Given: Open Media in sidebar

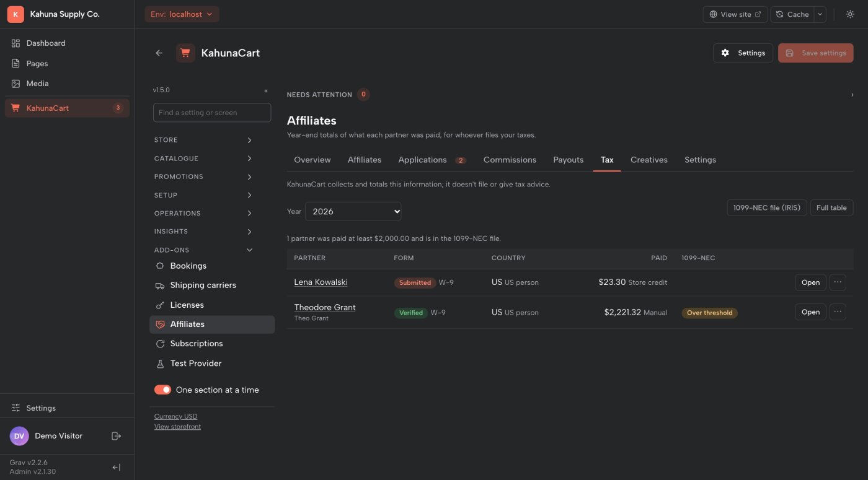Looking at the screenshot, I should [67, 84].
